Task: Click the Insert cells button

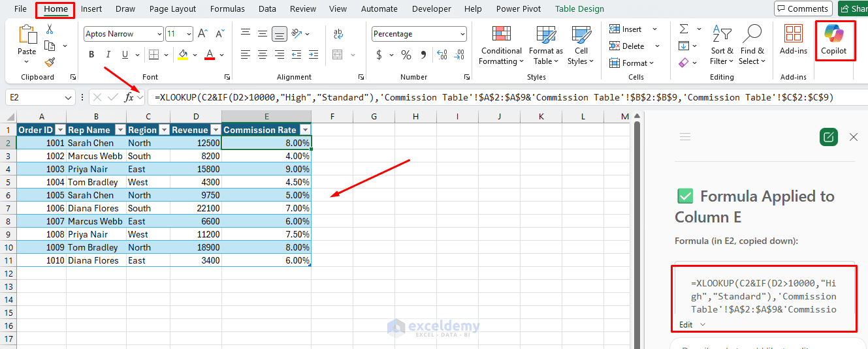Action: pyautogui.click(x=626, y=29)
